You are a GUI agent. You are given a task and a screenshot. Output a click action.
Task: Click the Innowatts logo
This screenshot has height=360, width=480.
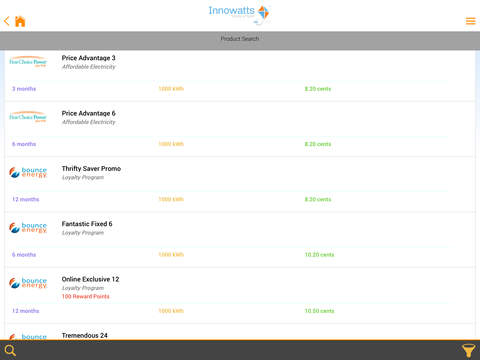[239, 14]
